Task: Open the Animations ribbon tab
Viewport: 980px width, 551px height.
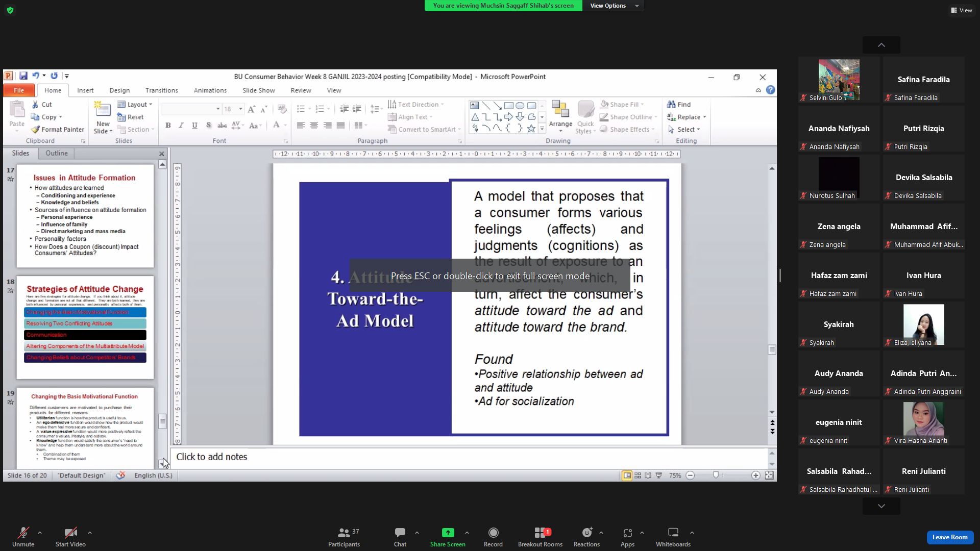Action: pos(210,90)
